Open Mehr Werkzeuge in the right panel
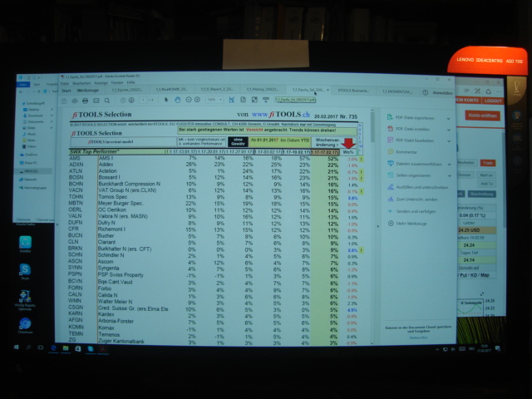This screenshot has width=532, height=399. click(407, 224)
